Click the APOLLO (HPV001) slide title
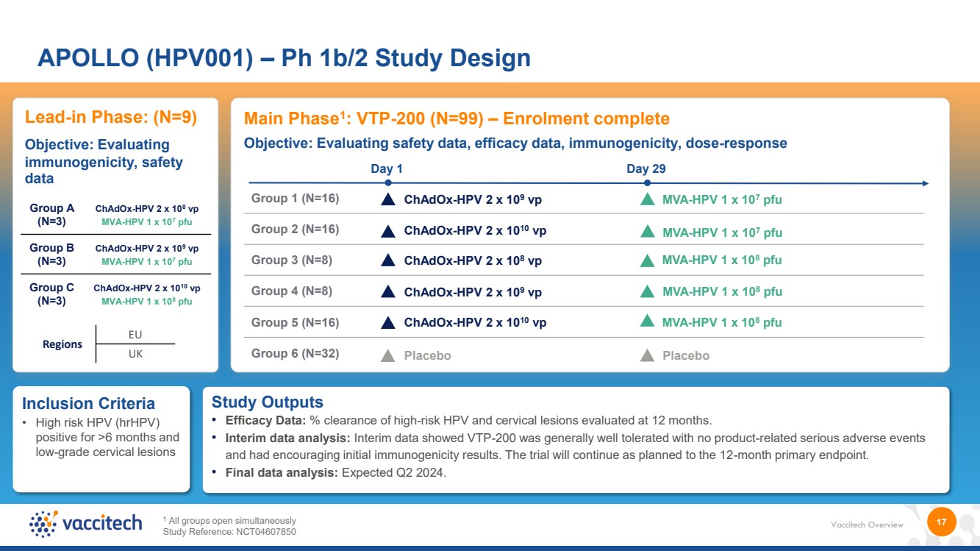 [284, 57]
